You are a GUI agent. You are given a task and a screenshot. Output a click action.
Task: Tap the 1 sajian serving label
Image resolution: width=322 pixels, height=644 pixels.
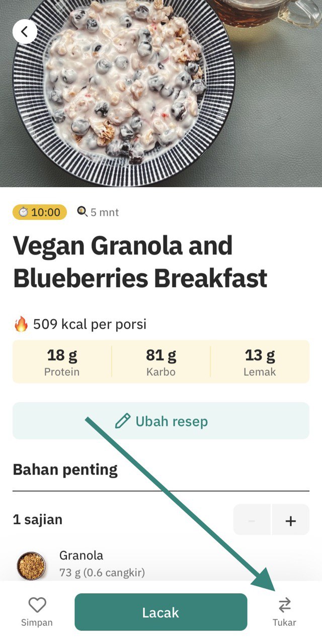tap(38, 519)
